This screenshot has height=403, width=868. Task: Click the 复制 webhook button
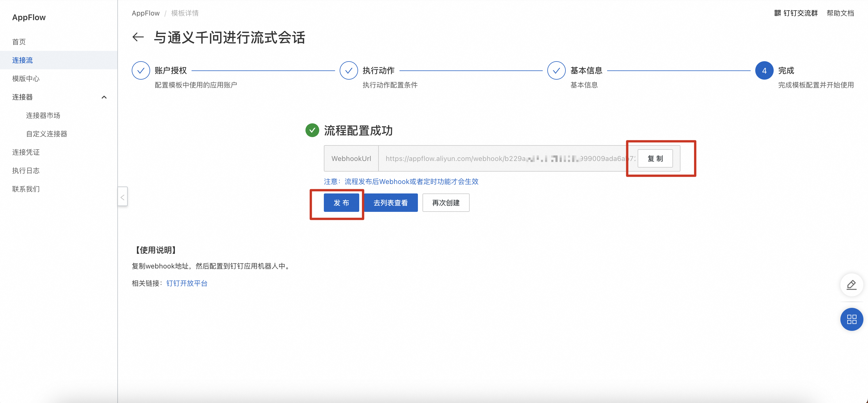pos(655,158)
